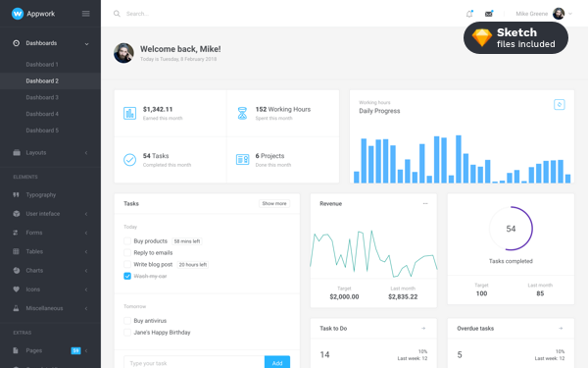Expand the Miscellaneous menu chevron

pos(86,308)
